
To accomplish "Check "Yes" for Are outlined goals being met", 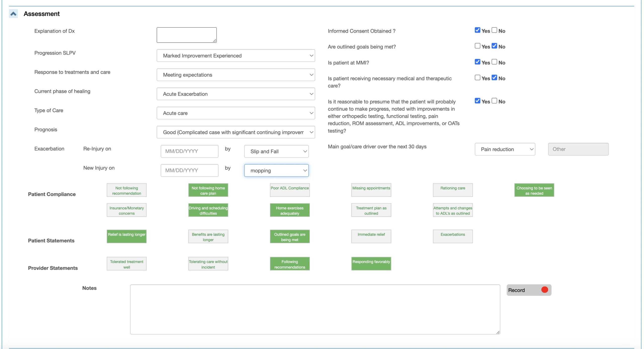I will click(x=478, y=46).
